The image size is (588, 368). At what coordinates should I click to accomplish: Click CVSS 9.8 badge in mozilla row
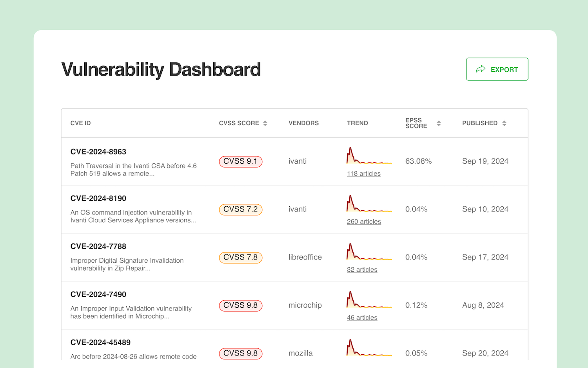pos(241,354)
